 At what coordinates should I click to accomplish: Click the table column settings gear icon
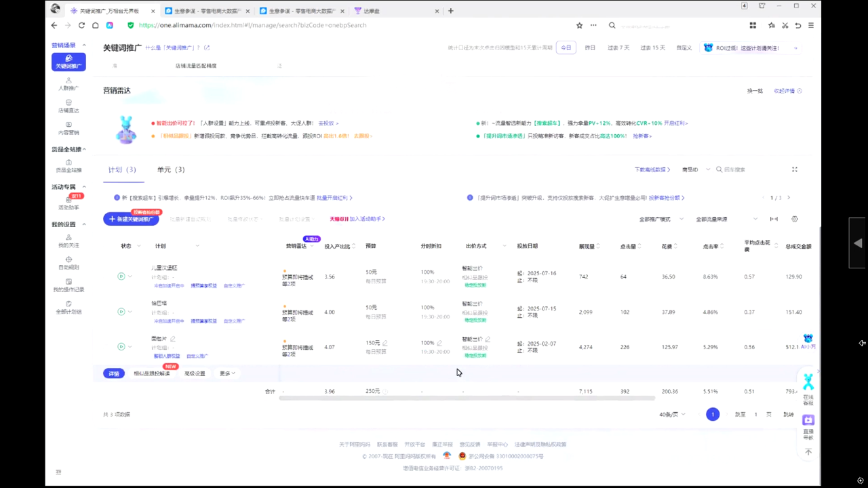[795, 219]
